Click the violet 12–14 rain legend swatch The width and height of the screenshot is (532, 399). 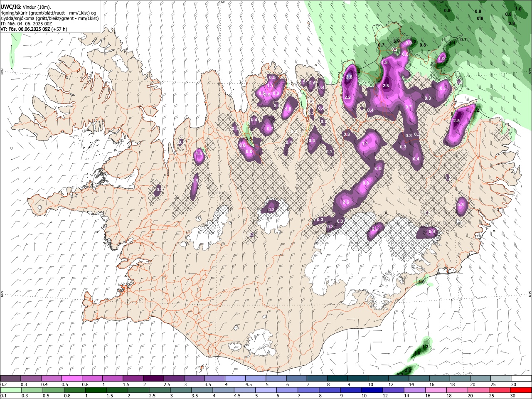point(393,390)
